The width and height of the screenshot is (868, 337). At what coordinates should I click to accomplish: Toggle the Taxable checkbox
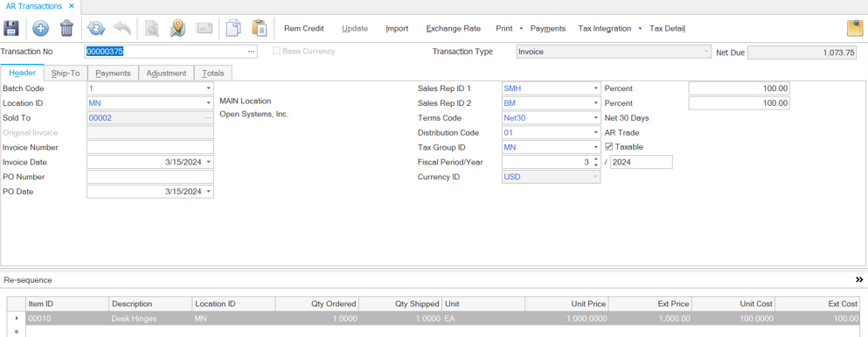click(609, 147)
